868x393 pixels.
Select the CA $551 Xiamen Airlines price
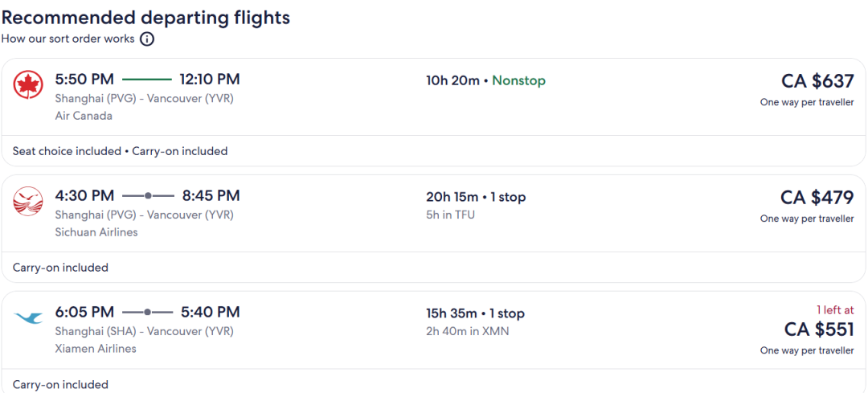819,330
